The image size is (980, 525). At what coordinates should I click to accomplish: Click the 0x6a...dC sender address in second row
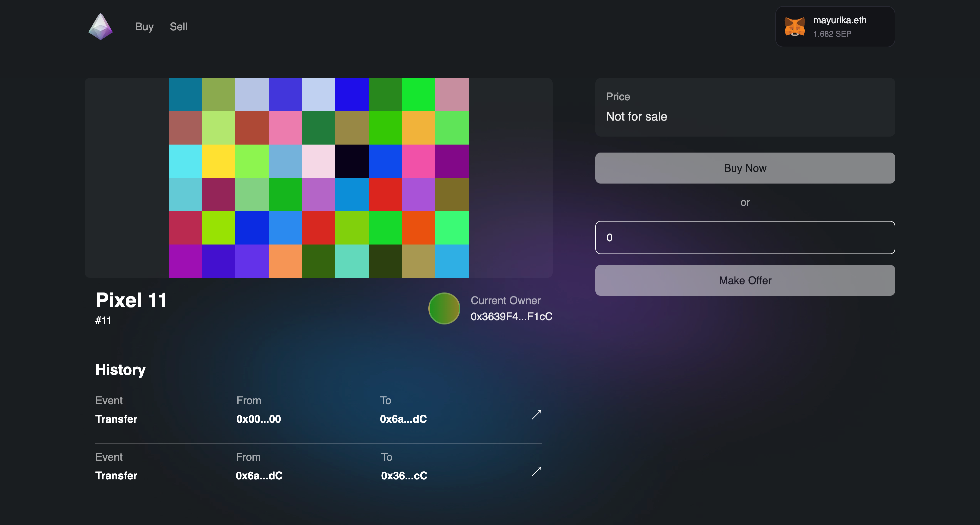click(x=259, y=476)
